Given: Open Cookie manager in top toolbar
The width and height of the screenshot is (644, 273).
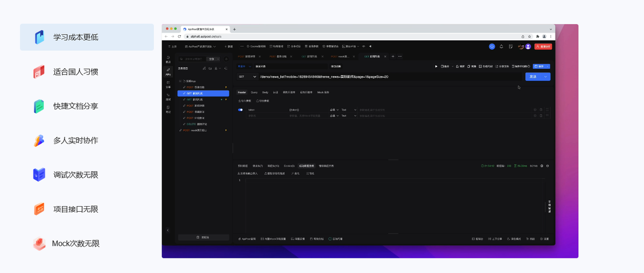Looking at the screenshot, I should point(256,46).
